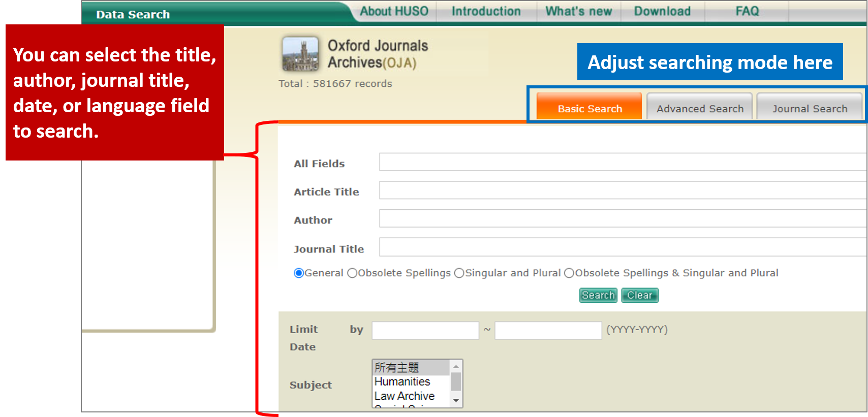Select the Obsolete Spellings radio button
This screenshot has height=417, width=868.
pos(352,273)
